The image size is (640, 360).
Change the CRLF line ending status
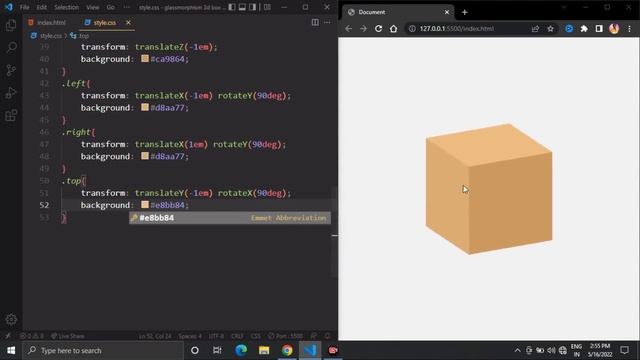[237, 336]
